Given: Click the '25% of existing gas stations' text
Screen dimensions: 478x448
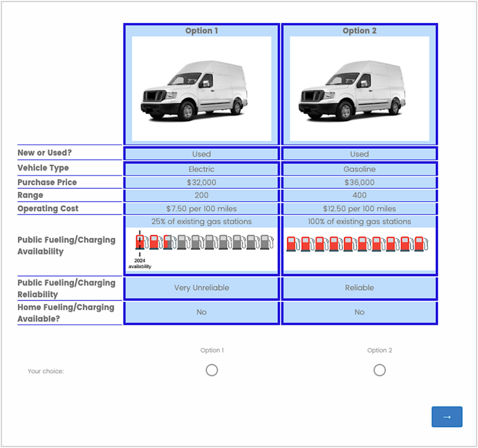Looking at the screenshot, I should (x=202, y=222).
